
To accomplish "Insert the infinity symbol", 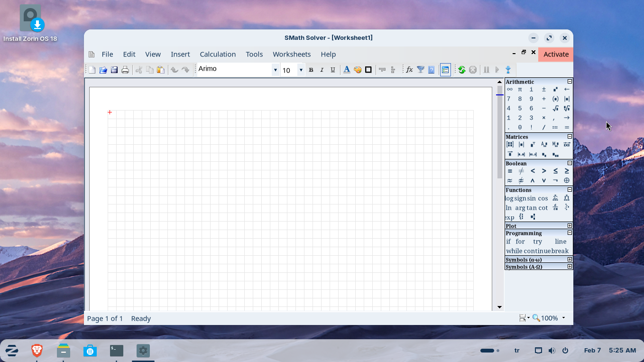I will 509,89.
